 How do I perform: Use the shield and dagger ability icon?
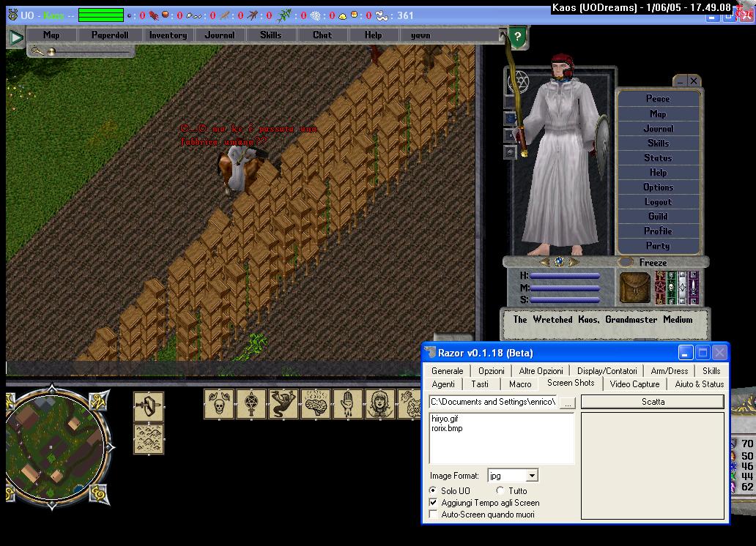(x=149, y=407)
